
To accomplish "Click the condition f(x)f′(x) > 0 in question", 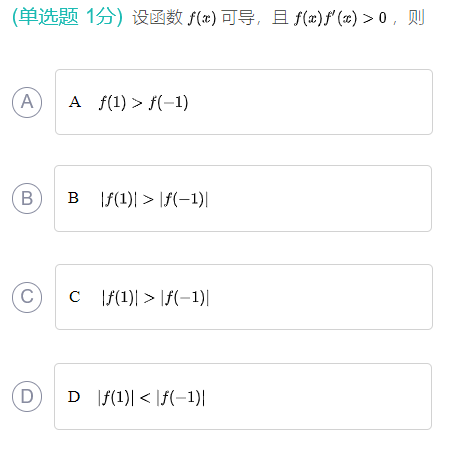I will pos(340,18).
